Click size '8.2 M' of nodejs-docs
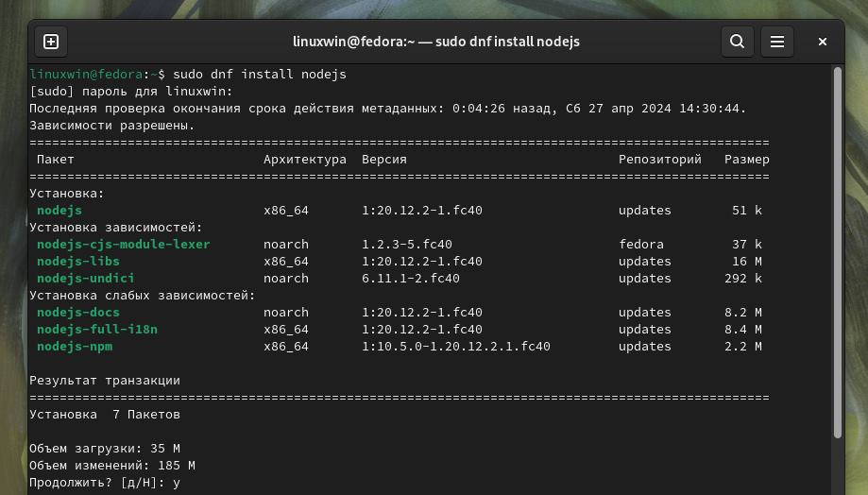The width and height of the screenshot is (868, 495). click(x=743, y=313)
